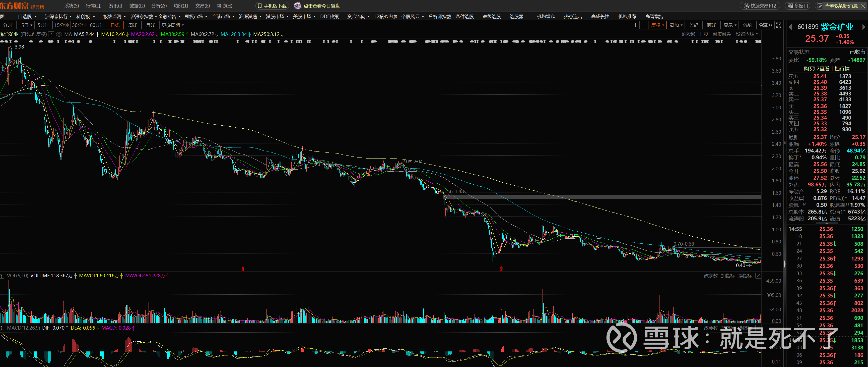Go to previous stock with left arrow
Screen dimensions: 868x367
tap(790, 27)
